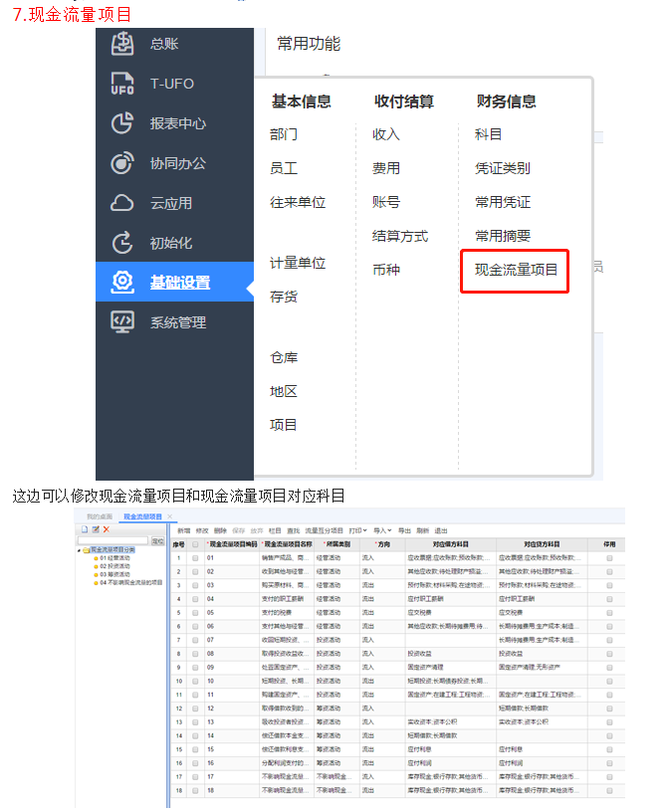
Task: Click the new-category page icon above the tree
Action: click(x=85, y=529)
